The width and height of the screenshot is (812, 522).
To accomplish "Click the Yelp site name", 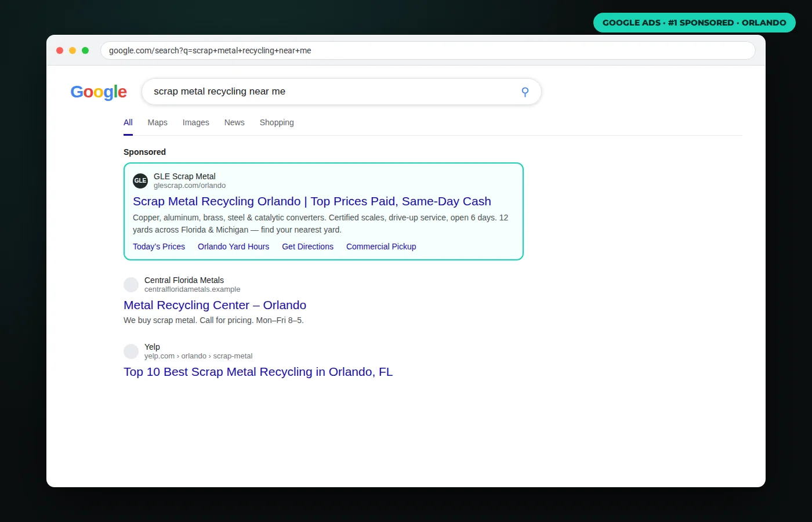I will [x=152, y=347].
